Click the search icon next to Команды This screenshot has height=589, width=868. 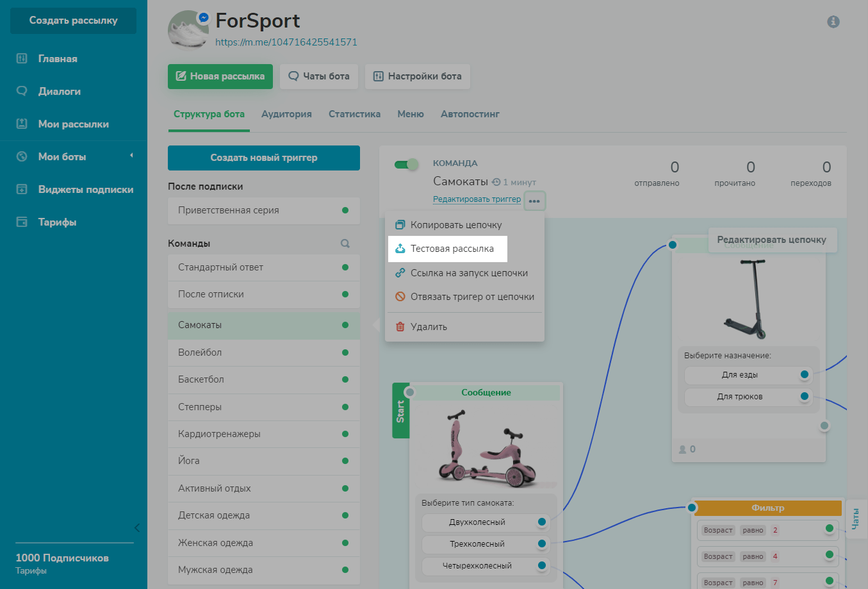pyautogui.click(x=345, y=244)
